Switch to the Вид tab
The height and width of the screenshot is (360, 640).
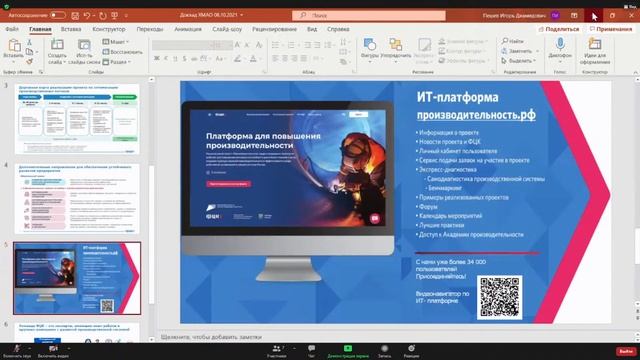[x=312, y=29]
